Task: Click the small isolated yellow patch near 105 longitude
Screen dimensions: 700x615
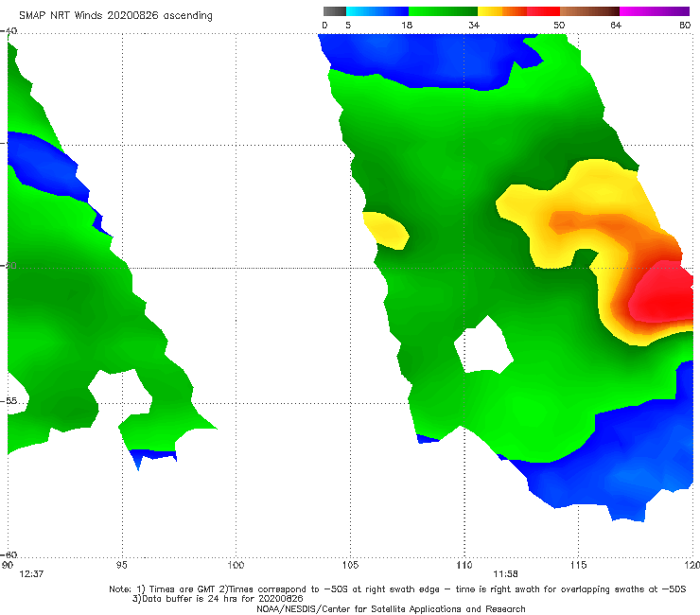Action: pyautogui.click(x=386, y=231)
